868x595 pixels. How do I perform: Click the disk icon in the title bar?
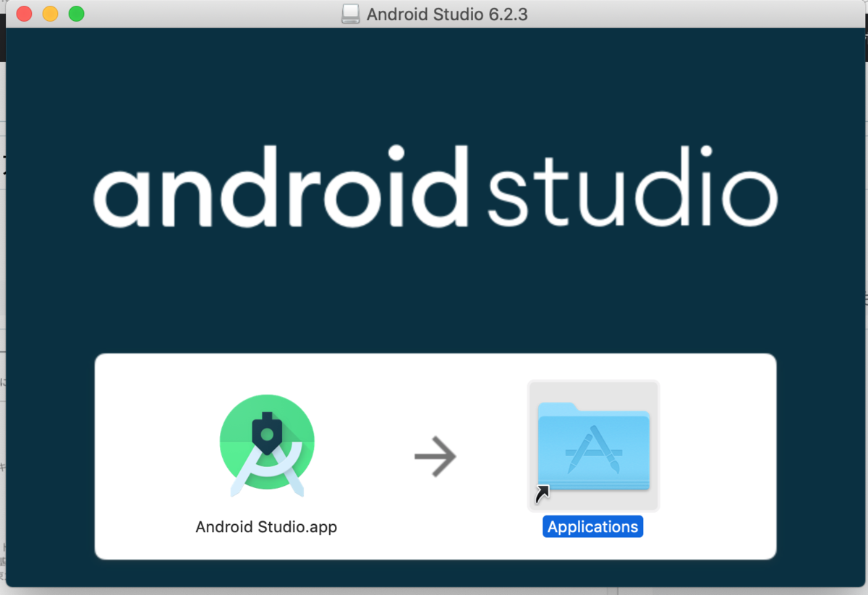click(x=351, y=14)
